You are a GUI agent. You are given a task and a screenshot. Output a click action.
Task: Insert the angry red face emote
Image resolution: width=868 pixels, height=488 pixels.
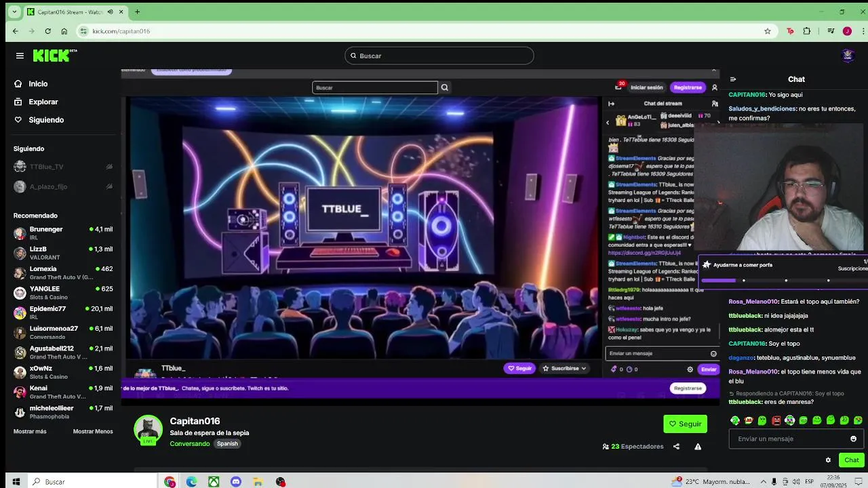776,420
